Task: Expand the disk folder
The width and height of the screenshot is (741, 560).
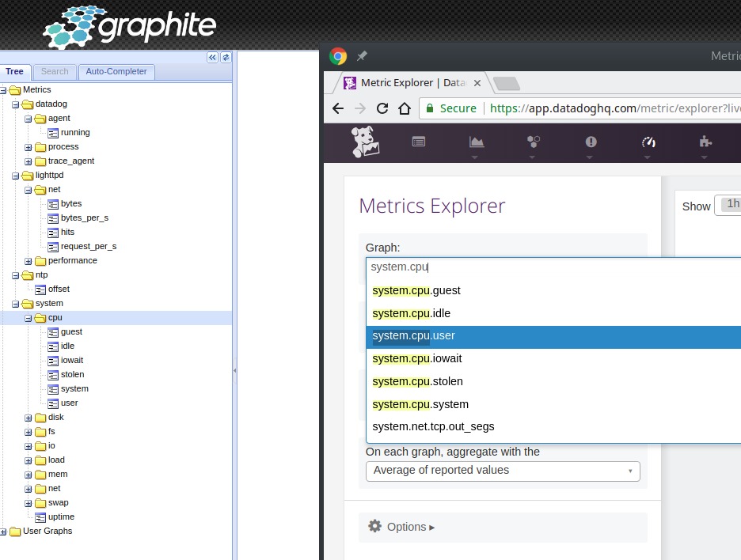Action: (x=28, y=418)
